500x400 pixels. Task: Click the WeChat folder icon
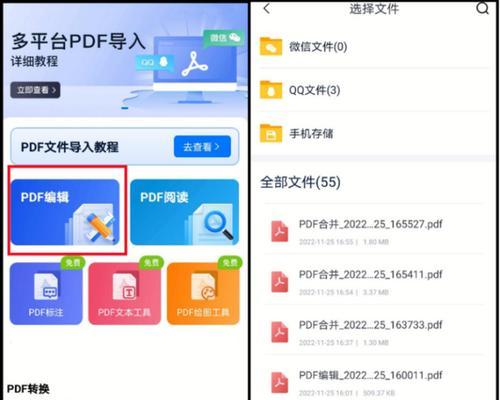click(271, 46)
